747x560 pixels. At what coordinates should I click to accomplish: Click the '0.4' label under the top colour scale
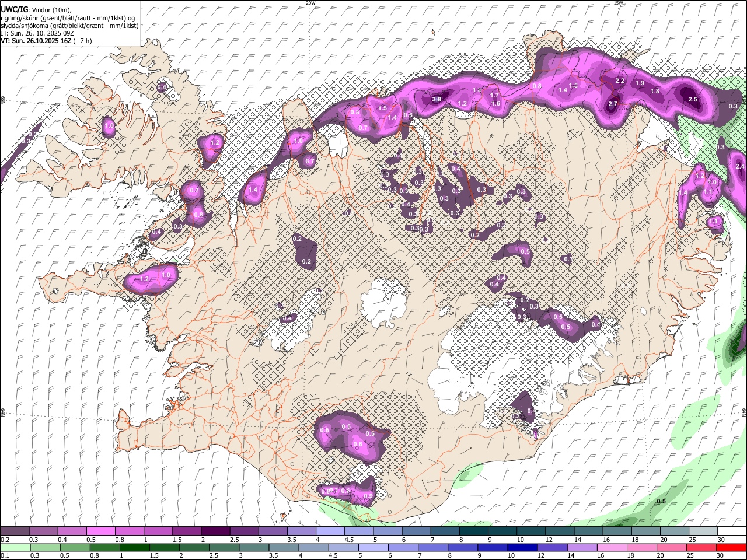tap(62, 540)
